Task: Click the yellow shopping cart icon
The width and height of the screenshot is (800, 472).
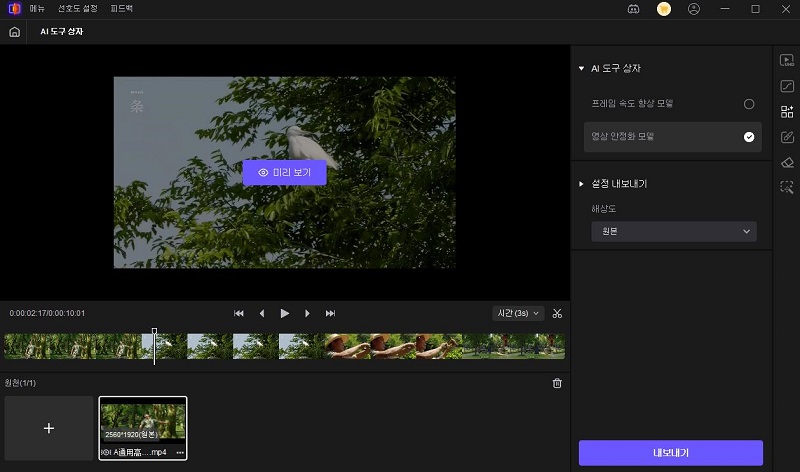Action: point(664,9)
